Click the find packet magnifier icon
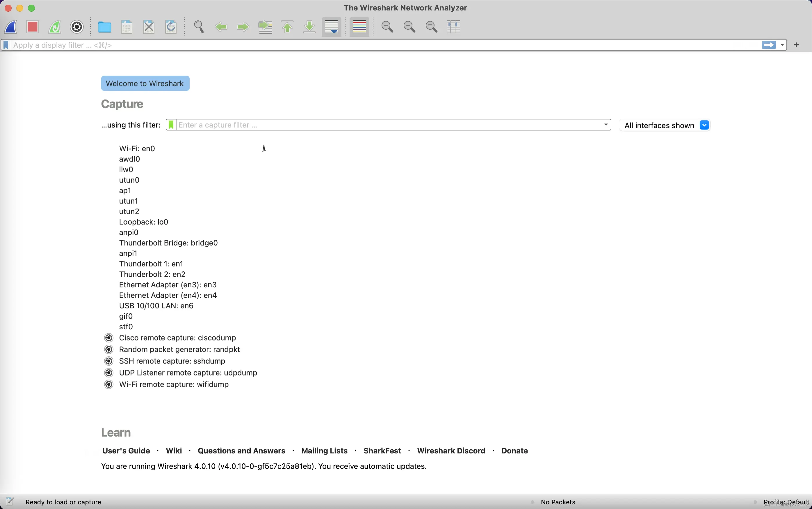 pyautogui.click(x=199, y=26)
